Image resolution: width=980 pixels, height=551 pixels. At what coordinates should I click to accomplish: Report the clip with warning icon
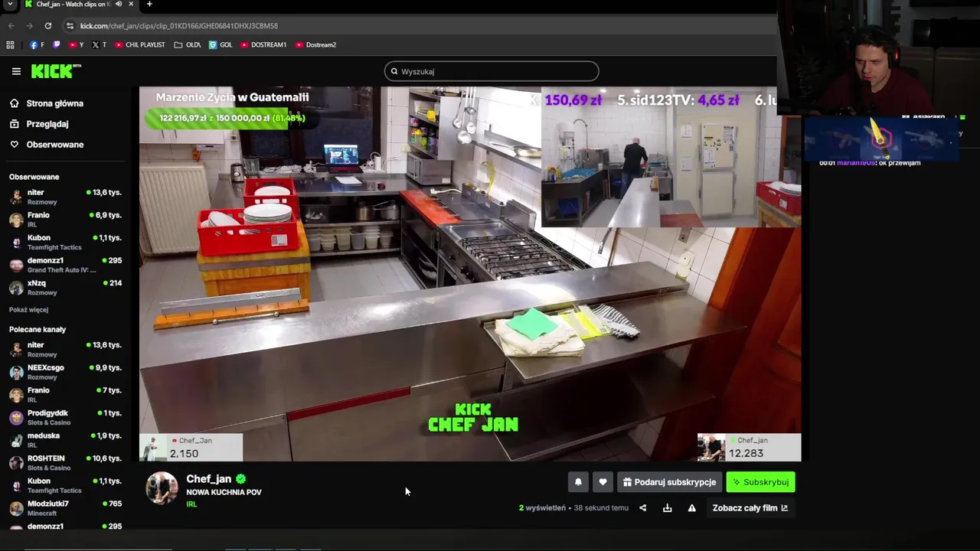pos(692,508)
